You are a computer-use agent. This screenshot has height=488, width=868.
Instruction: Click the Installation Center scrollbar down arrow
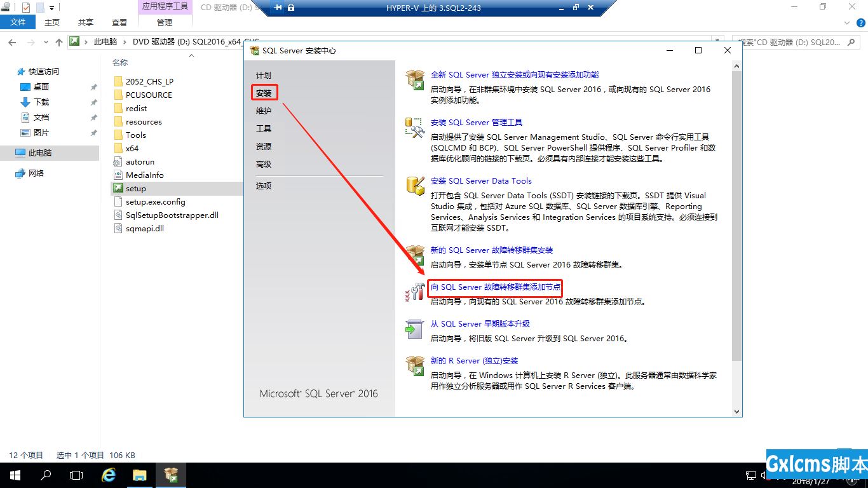click(737, 412)
